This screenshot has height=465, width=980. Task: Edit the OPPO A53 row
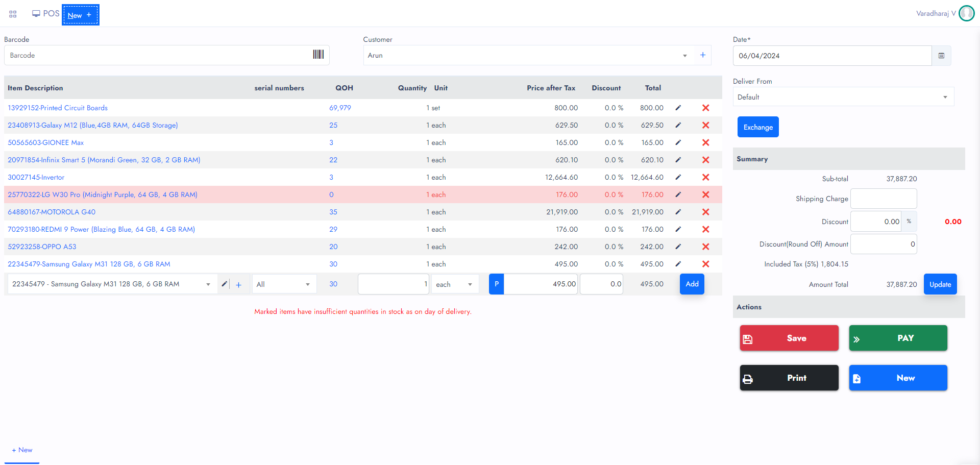(678, 247)
